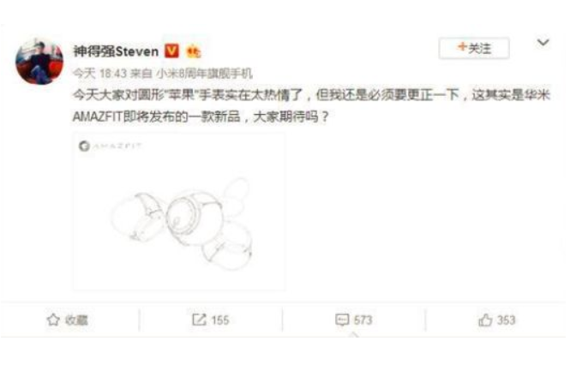The width and height of the screenshot is (588, 371).
Task: Click the repost share icon
Action: coord(199,320)
